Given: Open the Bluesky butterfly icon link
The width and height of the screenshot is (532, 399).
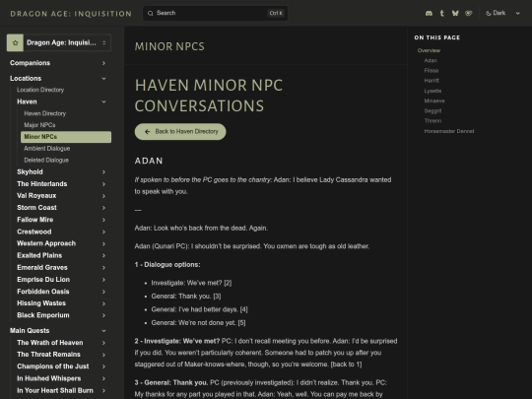Looking at the screenshot, I should click(455, 13).
